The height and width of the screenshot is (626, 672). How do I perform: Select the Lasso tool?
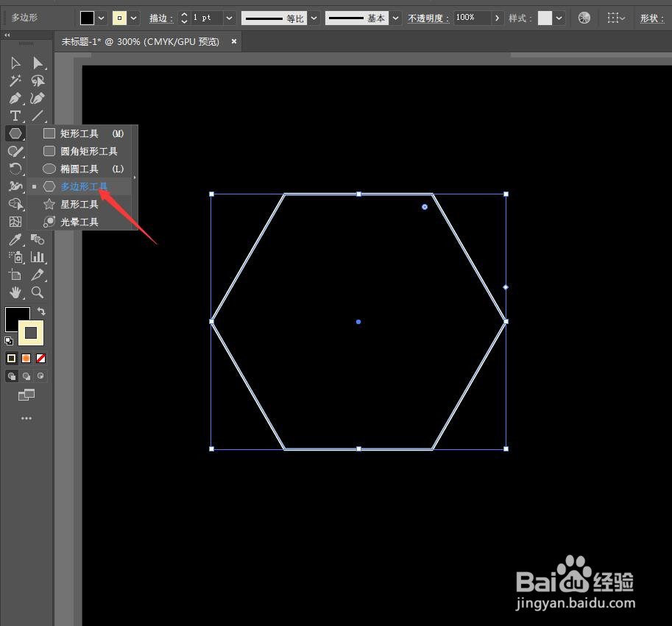(38, 80)
